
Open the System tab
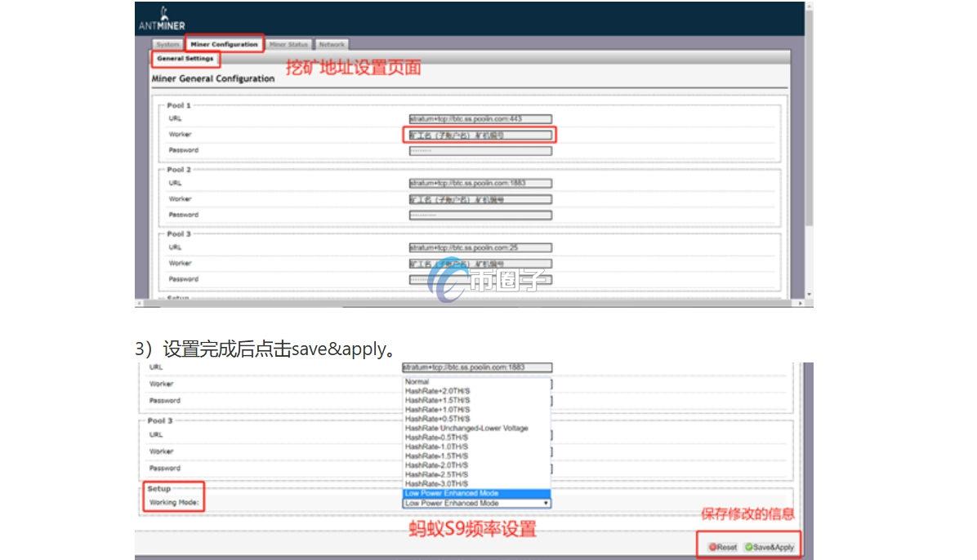coord(167,44)
